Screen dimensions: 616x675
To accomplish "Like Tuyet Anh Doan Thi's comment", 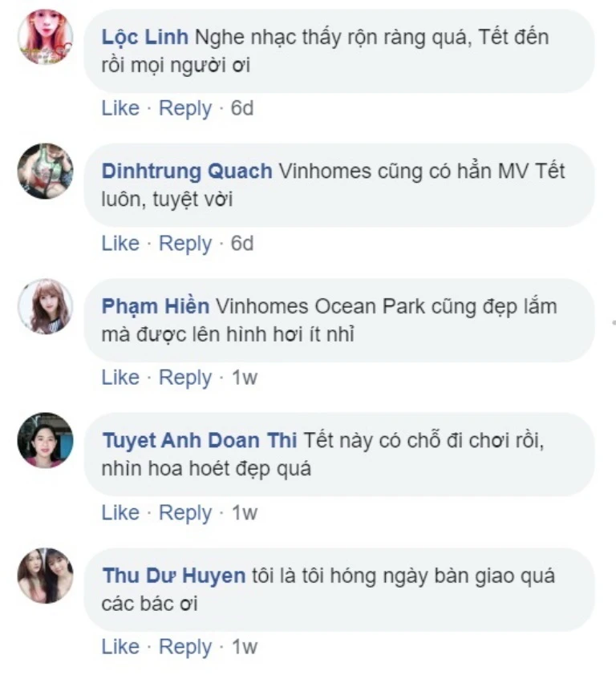I will pos(120,512).
